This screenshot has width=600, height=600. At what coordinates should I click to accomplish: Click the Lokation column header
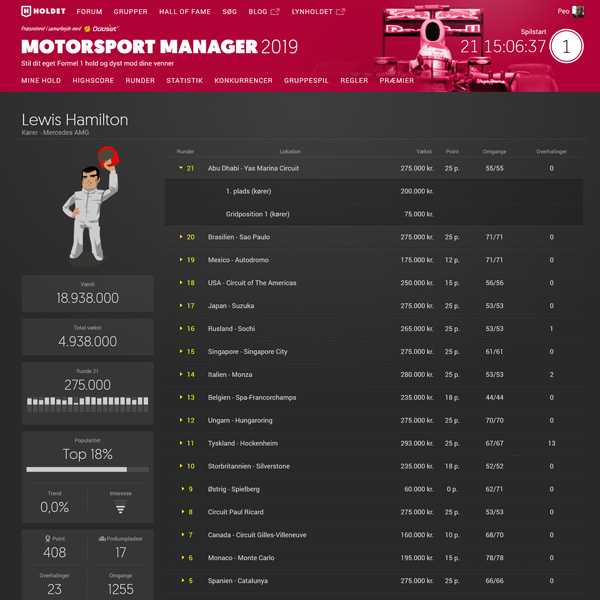tap(290, 152)
